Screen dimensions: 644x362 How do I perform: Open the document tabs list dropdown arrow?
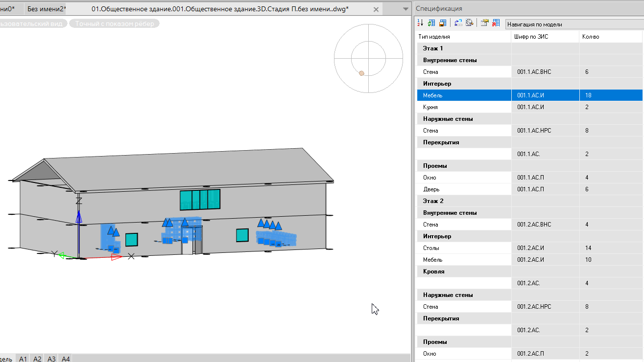click(x=405, y=9)
